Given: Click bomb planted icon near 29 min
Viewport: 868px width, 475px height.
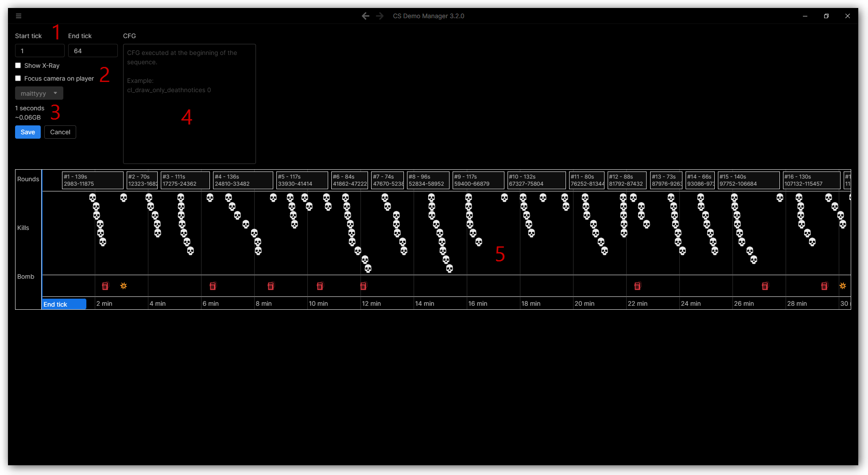Looking at the screenshot, I should click(x=824, y=286).
